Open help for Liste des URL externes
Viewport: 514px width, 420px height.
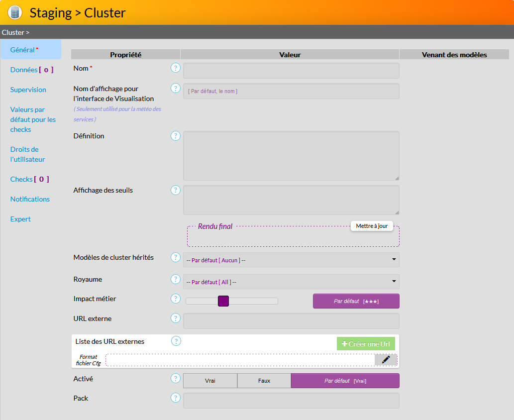[x=176, y=341]
